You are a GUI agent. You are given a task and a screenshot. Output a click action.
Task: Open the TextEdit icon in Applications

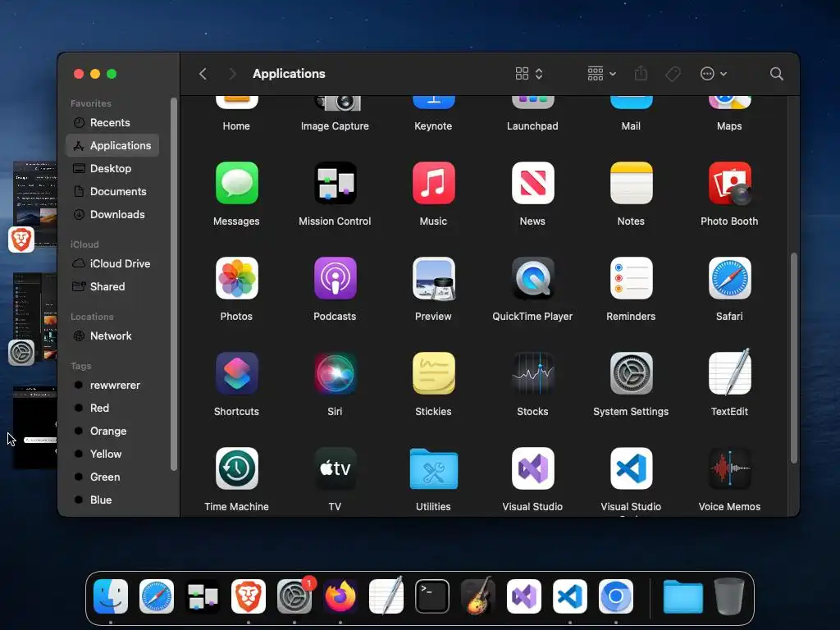(729, 372)
